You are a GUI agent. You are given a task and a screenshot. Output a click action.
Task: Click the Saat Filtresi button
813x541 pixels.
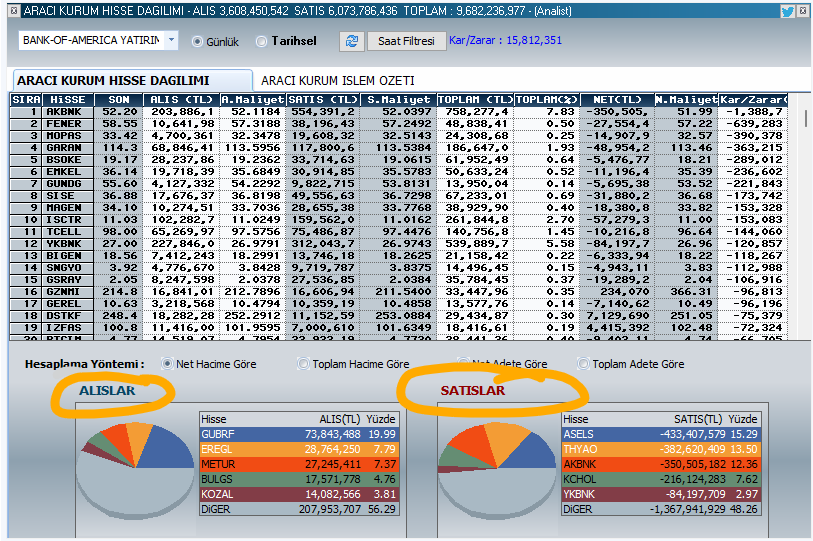tap(406, 41)
